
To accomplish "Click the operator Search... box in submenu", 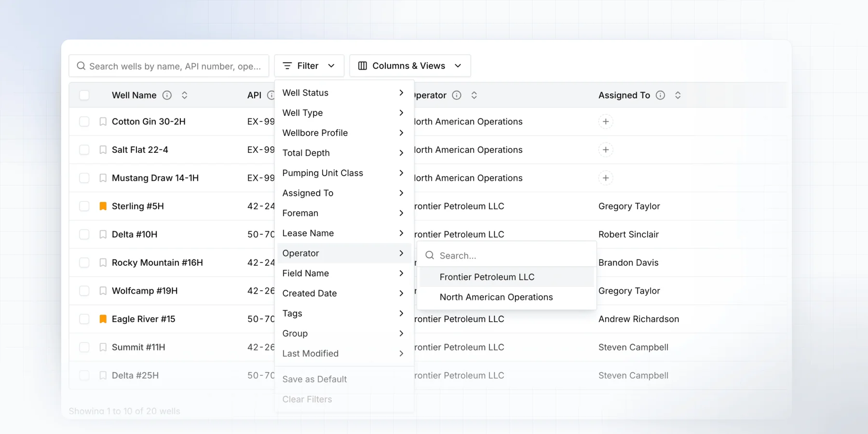I will pyautogui.click(x=506, y=256).
